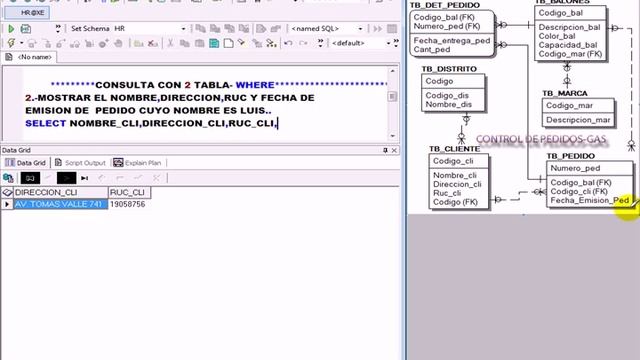
Task: Select the <No name> editor tab
Action: (29, 57)
